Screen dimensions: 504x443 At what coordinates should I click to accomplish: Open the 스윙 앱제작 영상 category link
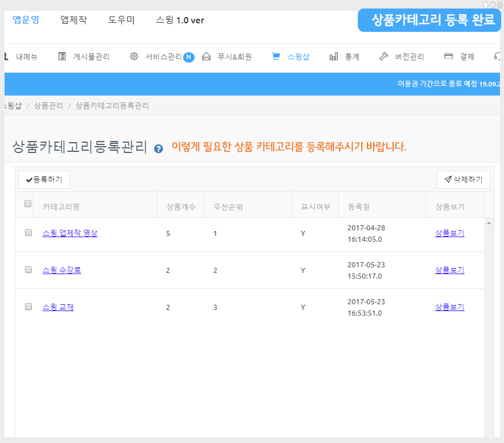pyautogui.click(x=70, y=233)
